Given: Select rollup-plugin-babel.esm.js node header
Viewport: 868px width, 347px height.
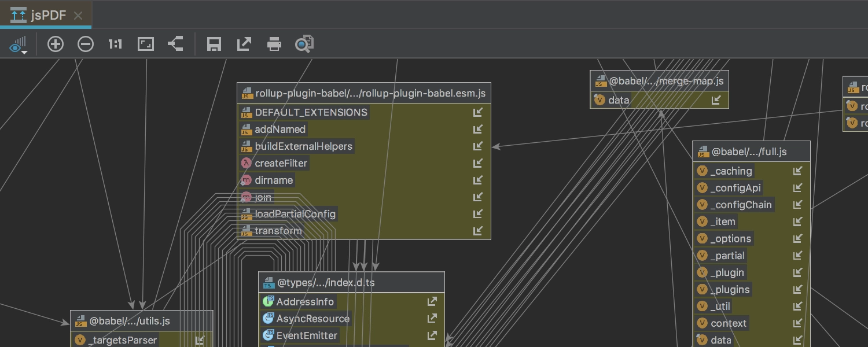Looking at the screenshot, I should pos(364,93).
